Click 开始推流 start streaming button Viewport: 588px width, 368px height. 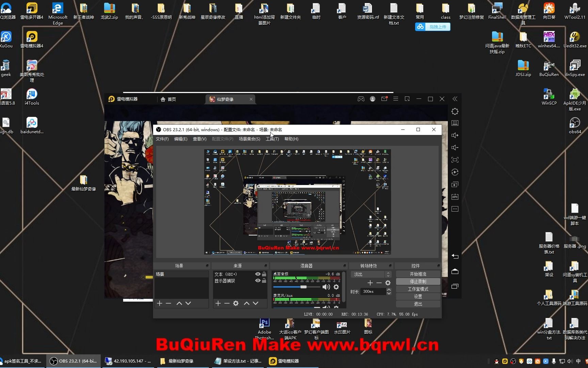[418, 274]
